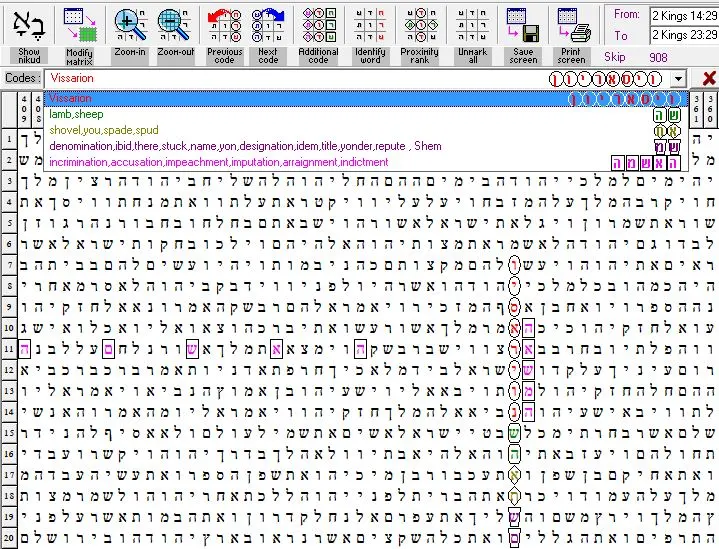719x549 pixels.
Task: Select Vissarion entry in dropdown list
Action: 366,99
